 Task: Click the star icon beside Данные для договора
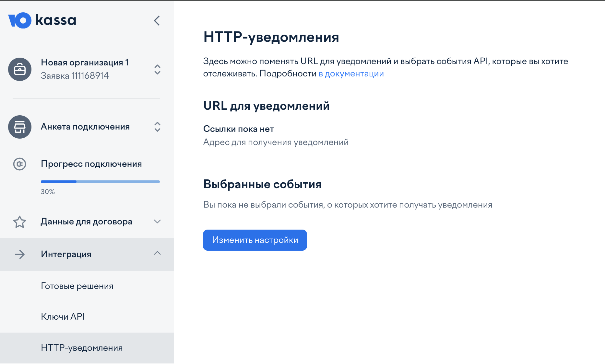19,222
